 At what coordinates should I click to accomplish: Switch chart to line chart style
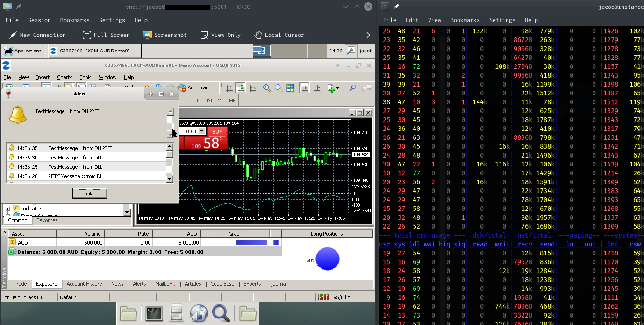pos(253,88)
